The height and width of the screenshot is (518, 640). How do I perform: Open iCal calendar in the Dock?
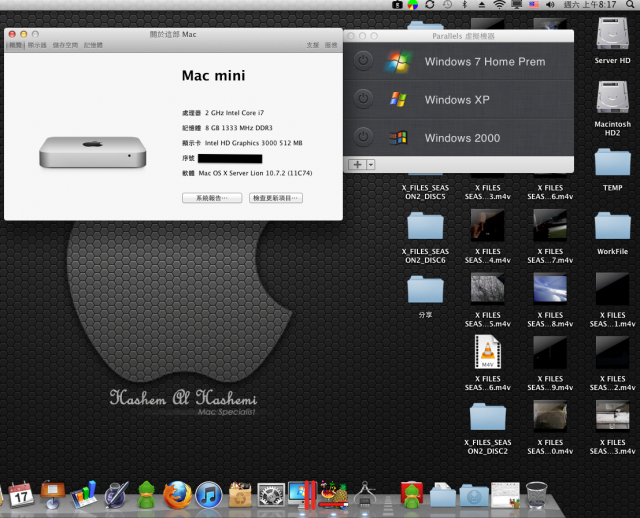click(21, 494)
